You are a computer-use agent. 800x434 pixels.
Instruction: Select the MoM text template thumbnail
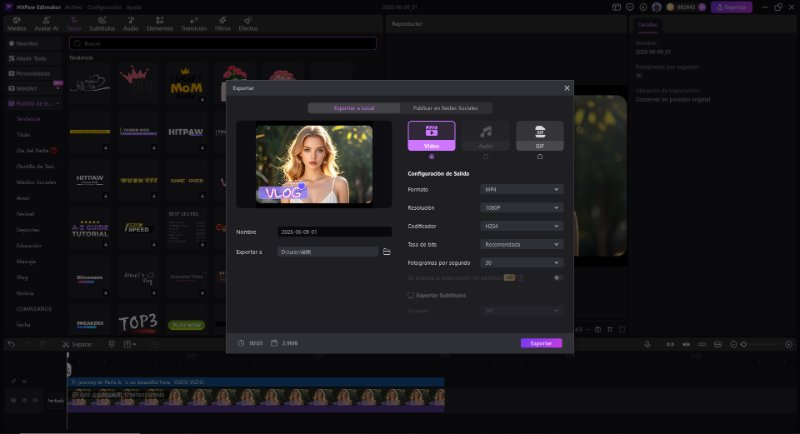(186, 84)
